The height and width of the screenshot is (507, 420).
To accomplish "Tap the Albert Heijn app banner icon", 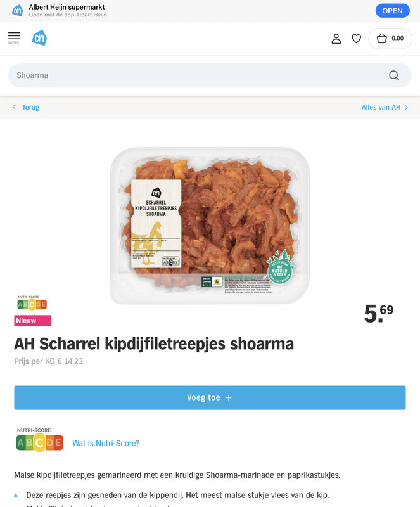I will [18, 11].
